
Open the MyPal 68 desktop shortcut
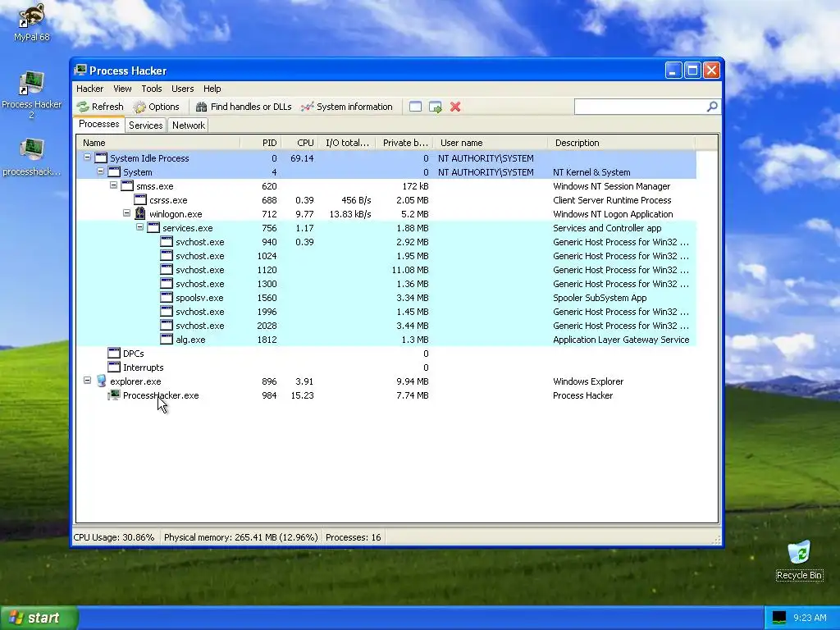(x=31, y=21)
